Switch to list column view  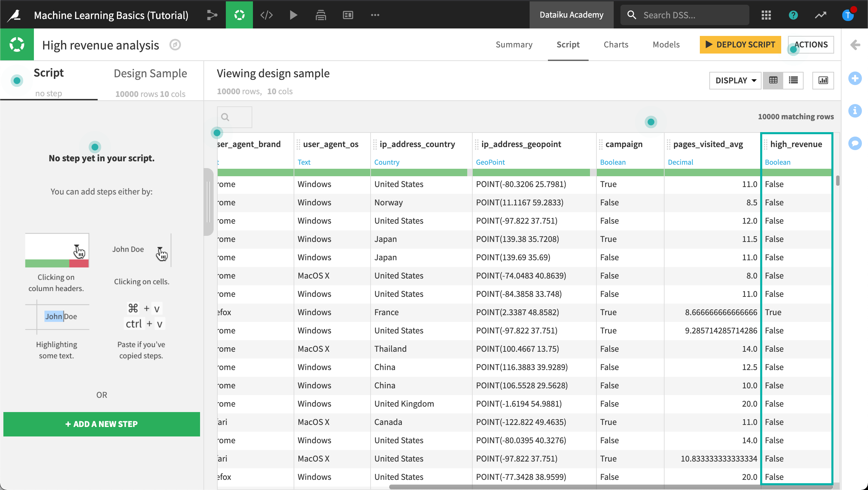[x=793, y=80]
